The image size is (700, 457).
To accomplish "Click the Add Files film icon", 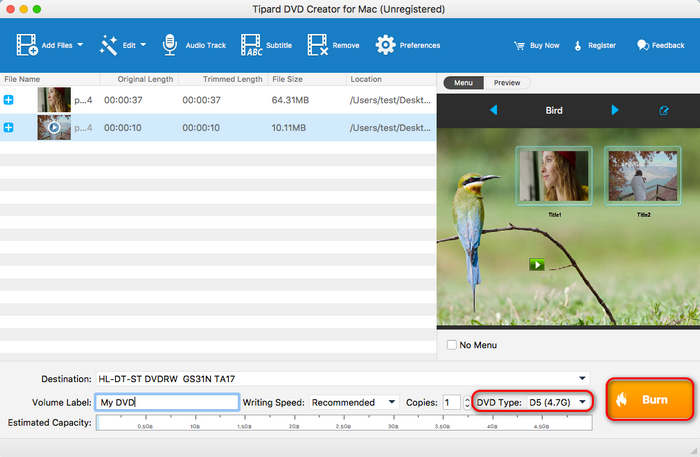I will coord(27,45).
